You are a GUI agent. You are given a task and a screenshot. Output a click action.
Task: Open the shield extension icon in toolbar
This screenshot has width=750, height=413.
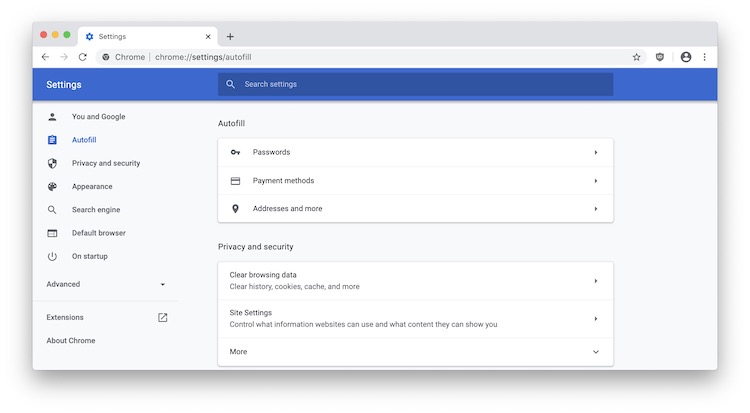tap(660, 57)
